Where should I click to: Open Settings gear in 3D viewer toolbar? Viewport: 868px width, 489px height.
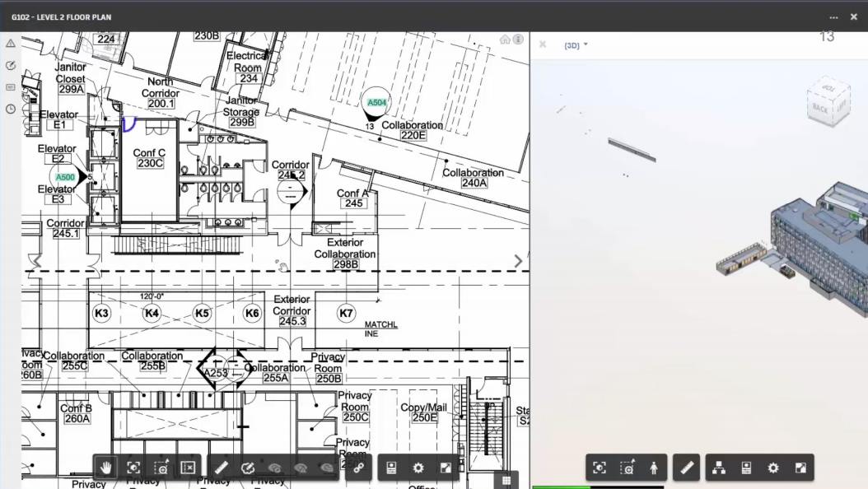[x=772, y=468]
